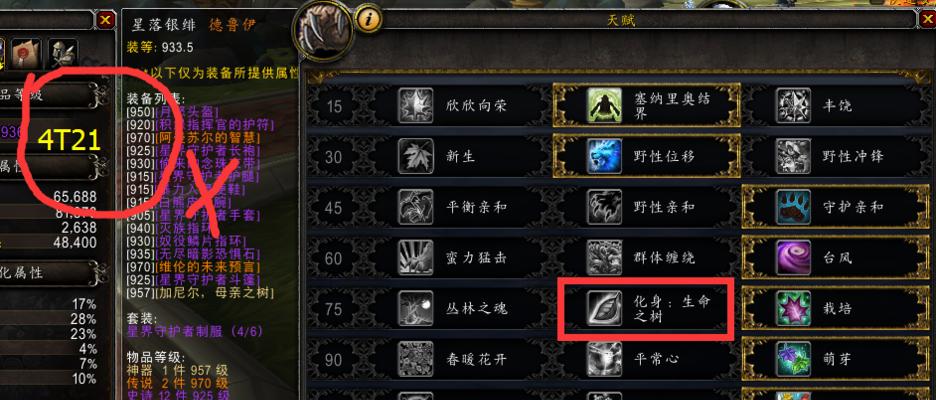
Task: Select the 平常心 talent icon
Action: (604, 359)
